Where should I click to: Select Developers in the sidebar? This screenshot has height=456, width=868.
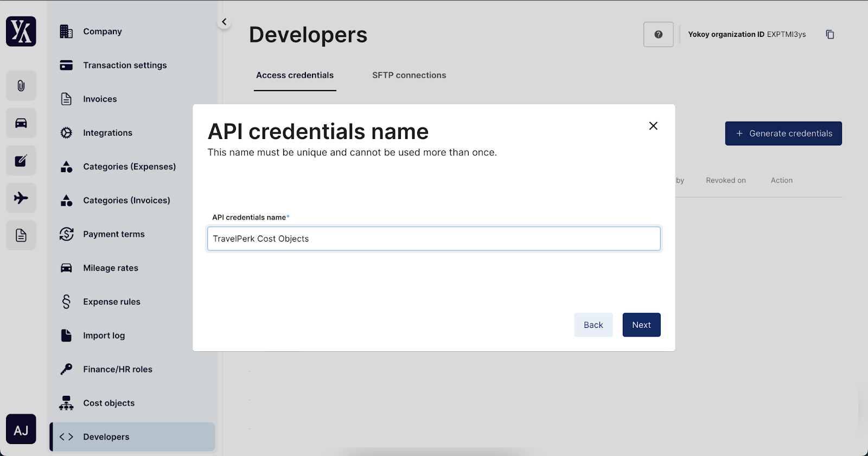(x=132, y=437)
